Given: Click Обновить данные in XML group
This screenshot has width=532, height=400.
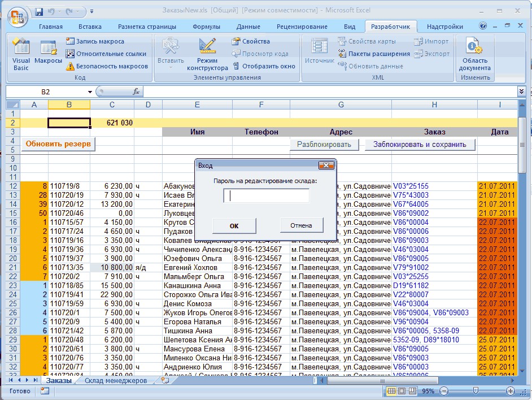Looking at the screenshot, I should (x=370, y=66).
